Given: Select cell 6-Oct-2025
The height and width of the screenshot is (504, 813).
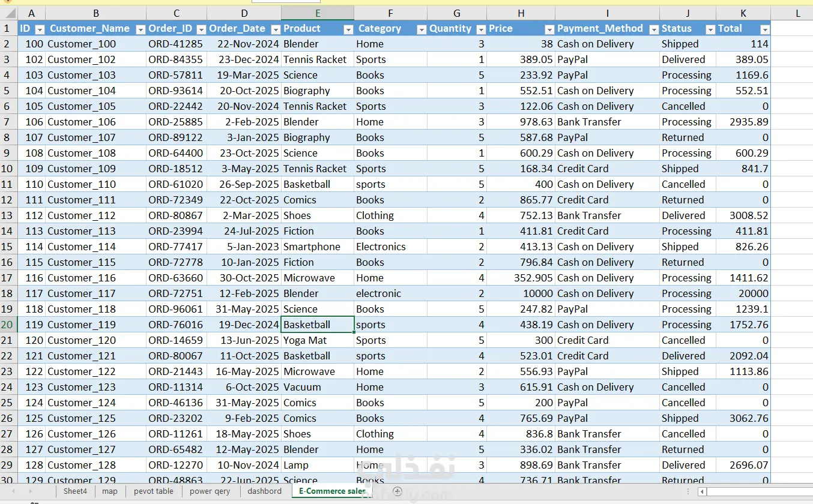Looking at the screenshot, I should coord(244,387).
